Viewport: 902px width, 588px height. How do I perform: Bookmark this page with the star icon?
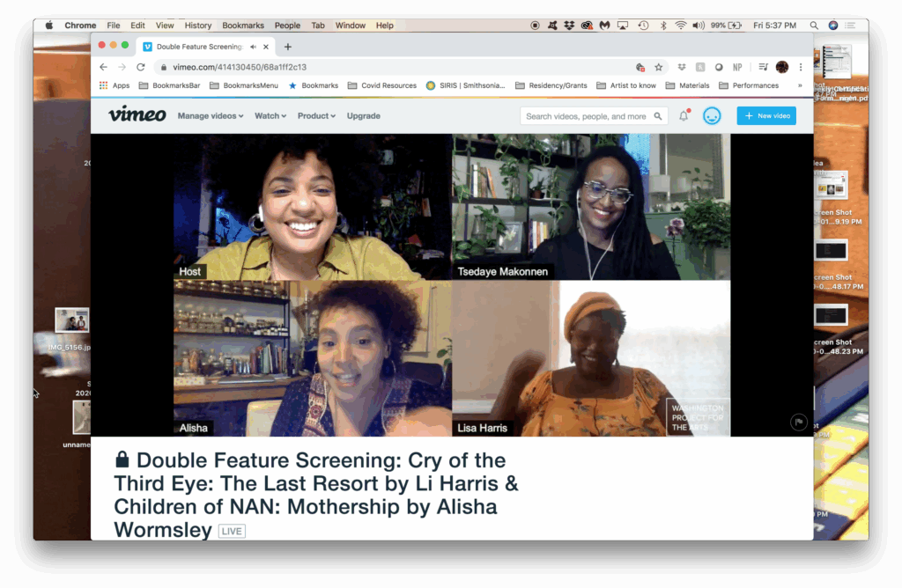(x=658, y=67)
